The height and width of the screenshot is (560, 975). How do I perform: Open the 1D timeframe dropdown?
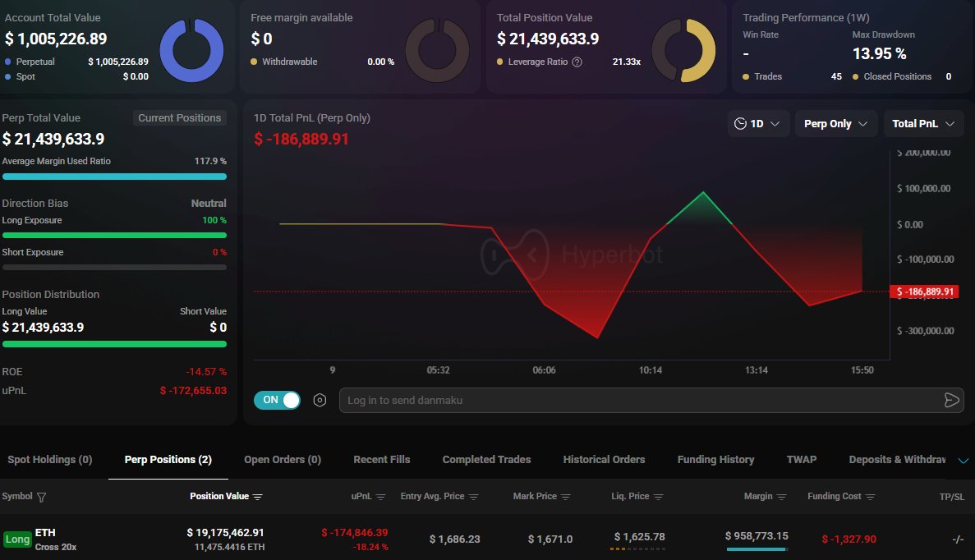[x=758, y=124]
